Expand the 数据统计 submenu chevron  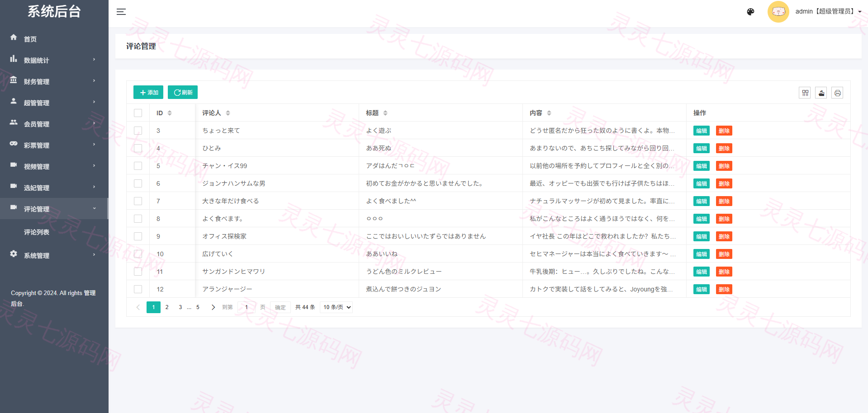tap(94, 60)
